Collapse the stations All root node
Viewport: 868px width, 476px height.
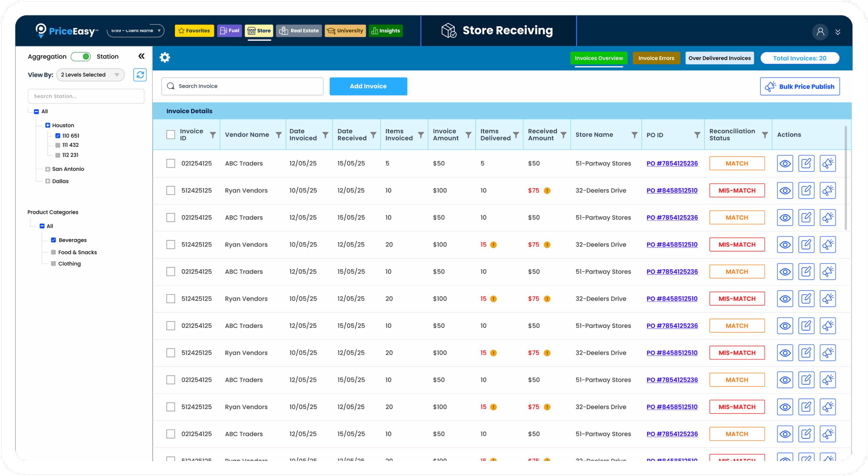[36, 111]
